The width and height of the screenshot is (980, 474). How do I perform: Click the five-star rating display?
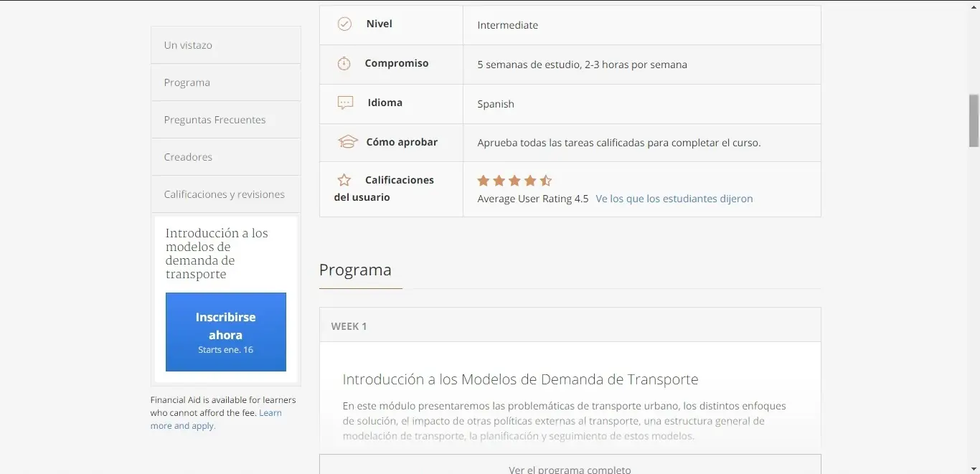coord(514,181)
